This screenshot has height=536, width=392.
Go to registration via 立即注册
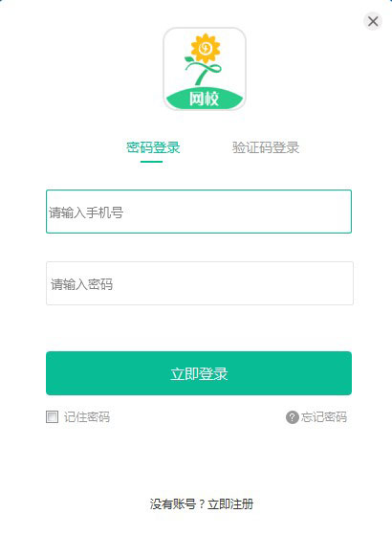pyautogui.click(x=230, y=503)
